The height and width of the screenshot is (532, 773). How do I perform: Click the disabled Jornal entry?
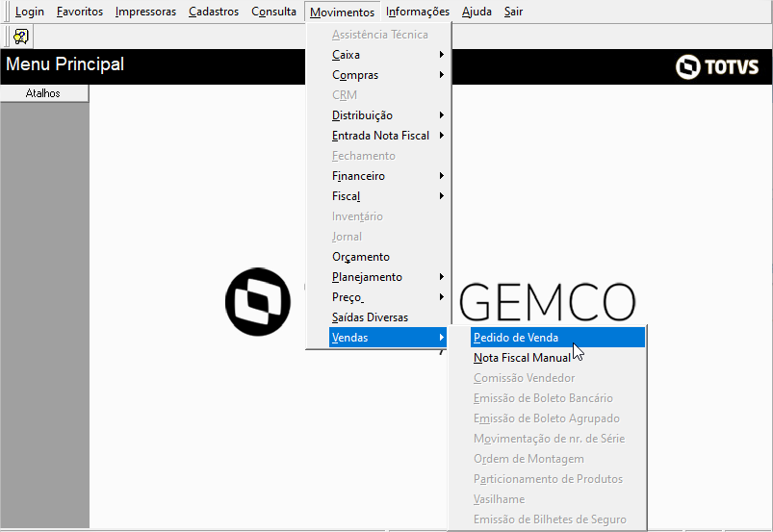tap(388, 237)
